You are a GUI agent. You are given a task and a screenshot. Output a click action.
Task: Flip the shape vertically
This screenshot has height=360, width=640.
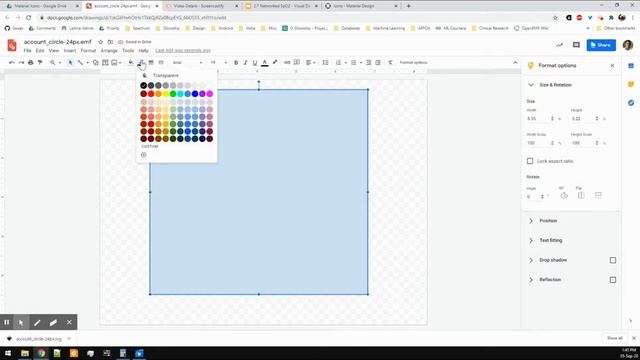[598, 196]
